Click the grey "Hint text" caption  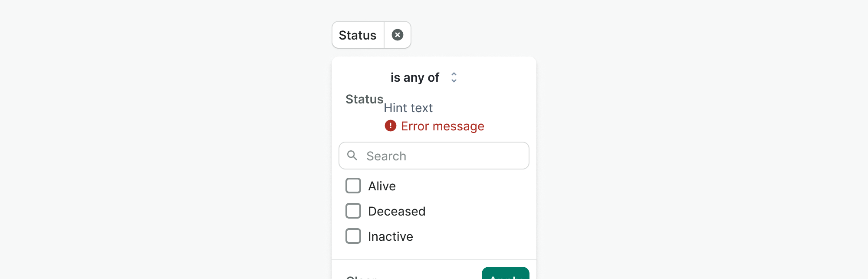pos(408,108)
